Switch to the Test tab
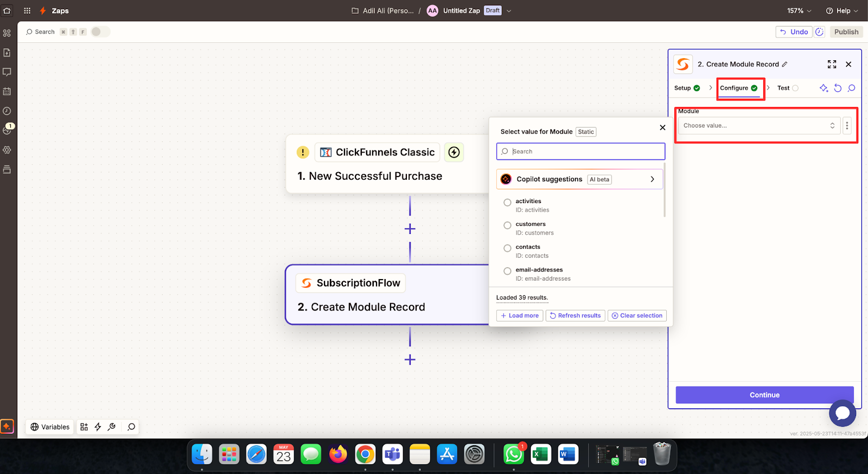 pyautogui.click(x=788, y=88)
